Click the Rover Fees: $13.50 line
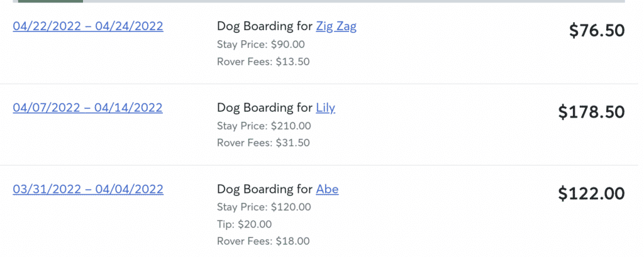The width and height of the screenshot is (644, 257). (264, 62)
